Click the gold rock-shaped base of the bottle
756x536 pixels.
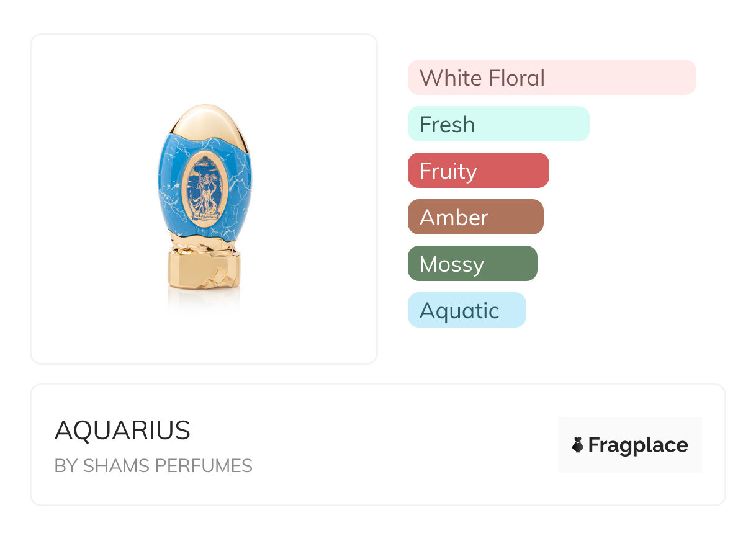click(204, 266)
